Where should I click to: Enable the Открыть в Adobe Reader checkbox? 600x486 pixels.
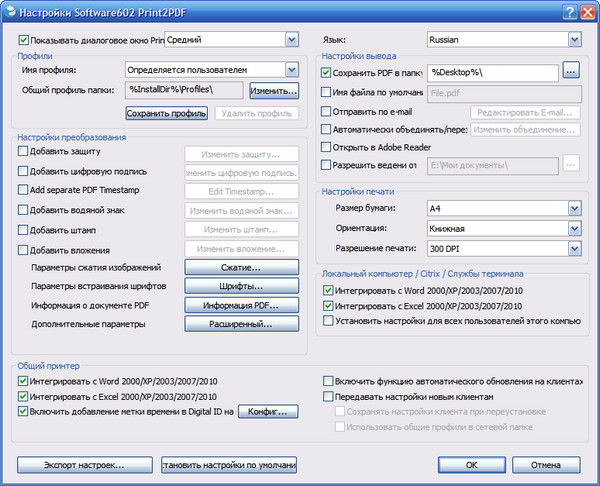(x=326, y=147)
